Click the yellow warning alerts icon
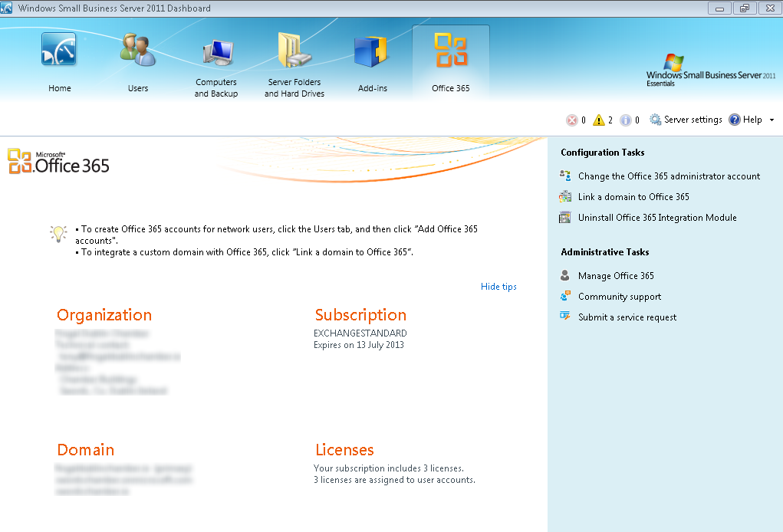Viewport: 783px width, 532px height. coord(599,120)
